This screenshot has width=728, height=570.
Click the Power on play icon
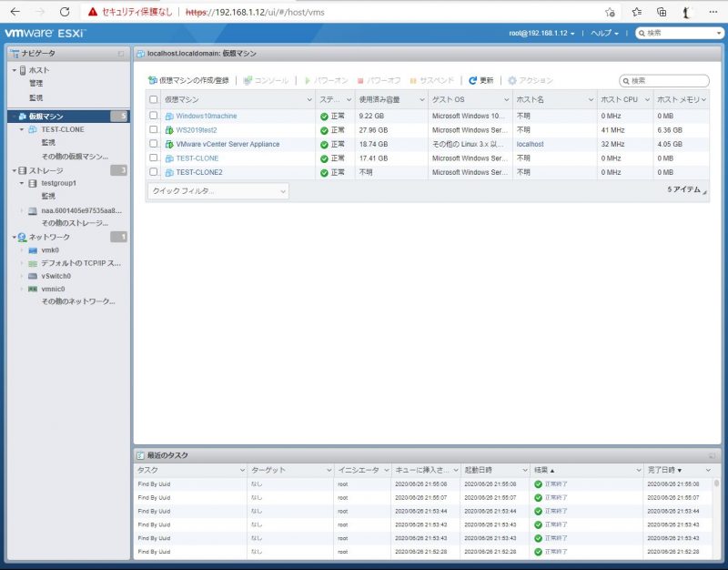click(308, 80)
